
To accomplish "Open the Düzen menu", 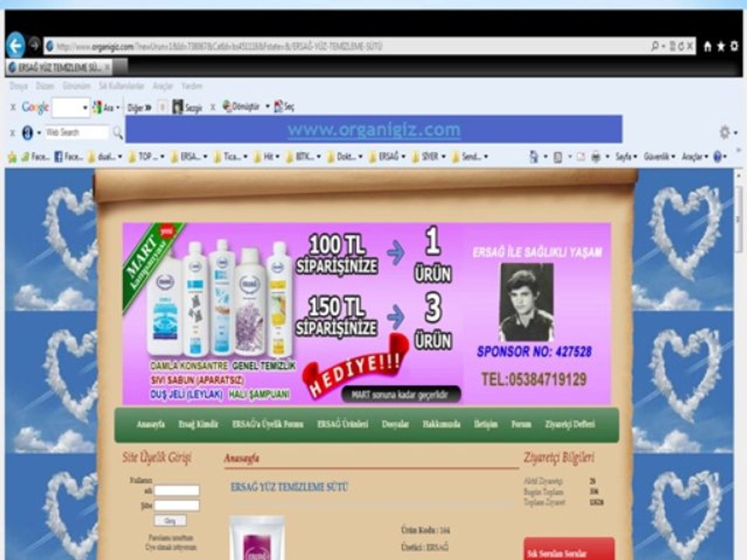I will coord(45,86).
